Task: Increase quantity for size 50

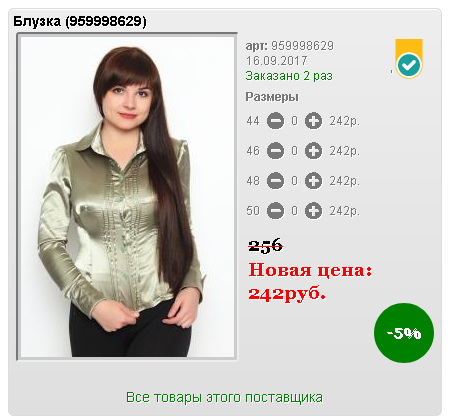Action: click(x=313, y=211)
